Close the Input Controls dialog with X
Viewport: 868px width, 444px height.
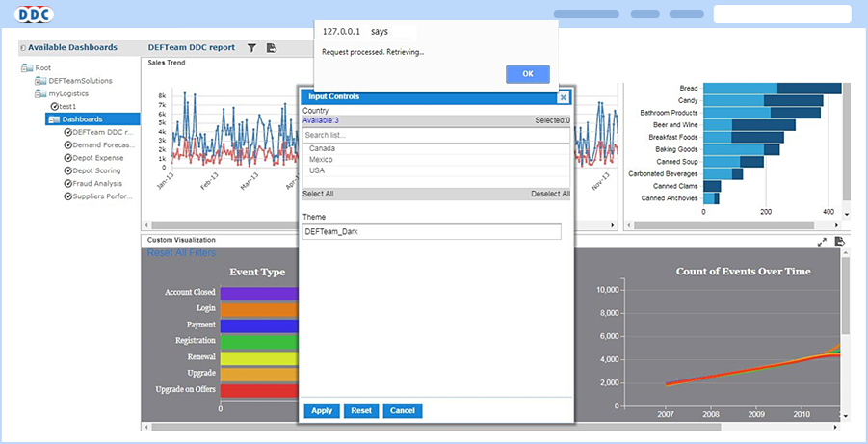[x=563, y=97]
